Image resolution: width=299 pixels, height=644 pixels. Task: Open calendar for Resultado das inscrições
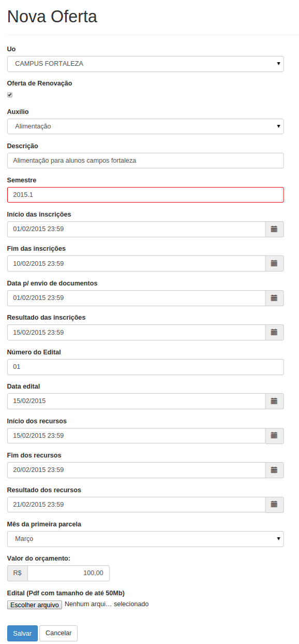(274, 332)
